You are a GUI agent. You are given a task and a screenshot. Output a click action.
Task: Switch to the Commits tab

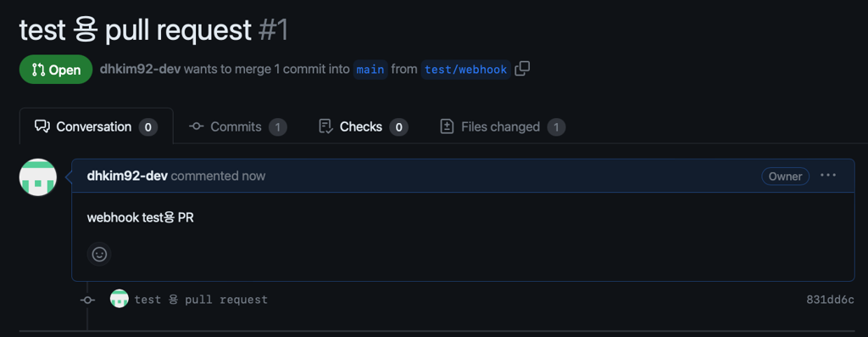[x=237, y=127]
